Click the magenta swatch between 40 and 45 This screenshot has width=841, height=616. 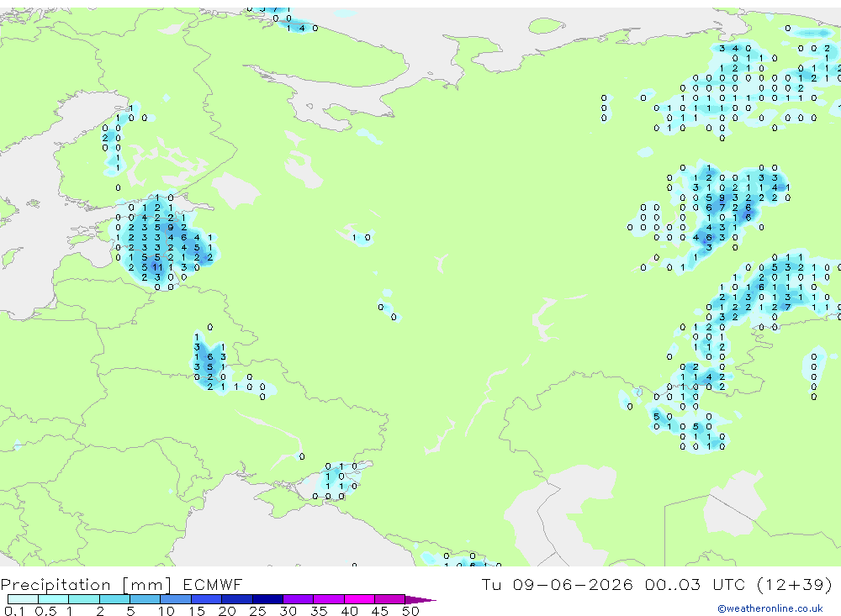(359, 599)
